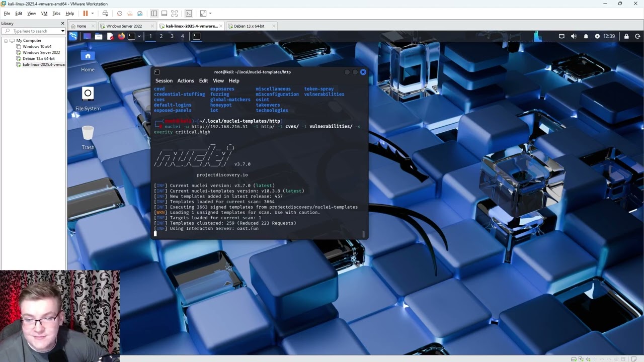Switch to workspace 4
This screenshot has height=362, width=644.
(x=183, y=36)
